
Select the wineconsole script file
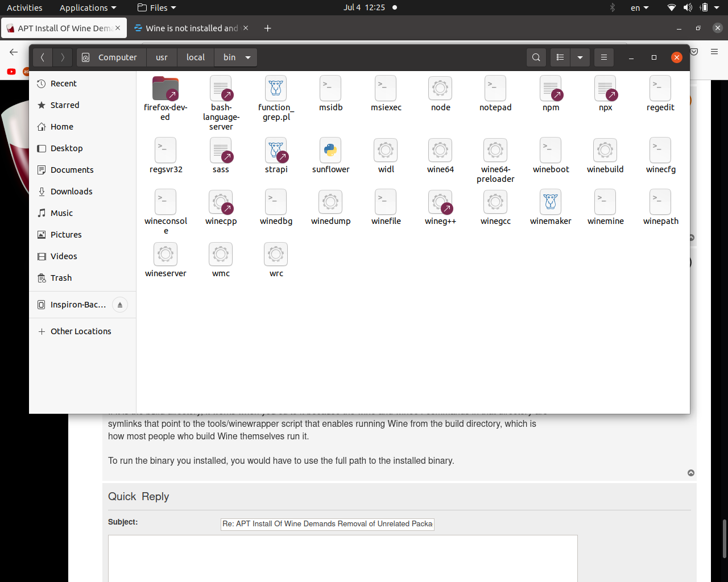click(166, 202)
